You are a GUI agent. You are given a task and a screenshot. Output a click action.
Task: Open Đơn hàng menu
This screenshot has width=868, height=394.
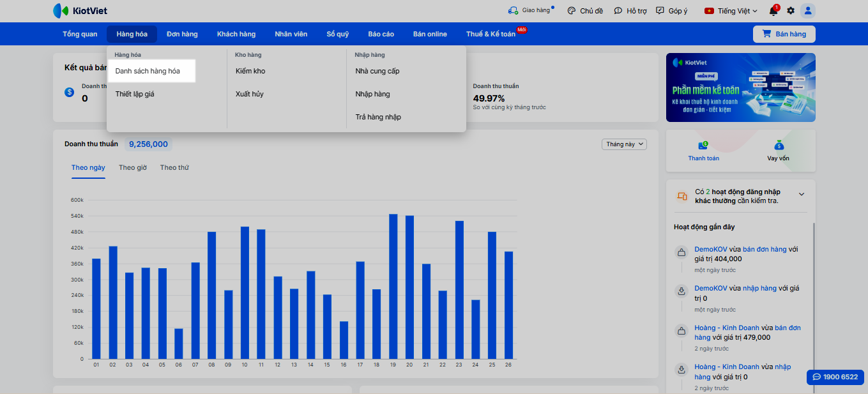(182, 34)
